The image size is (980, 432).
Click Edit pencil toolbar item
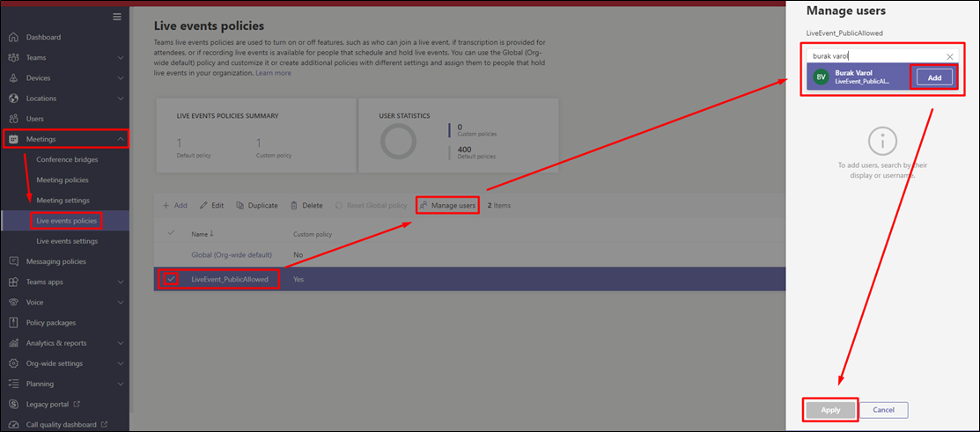pos(212,205)
